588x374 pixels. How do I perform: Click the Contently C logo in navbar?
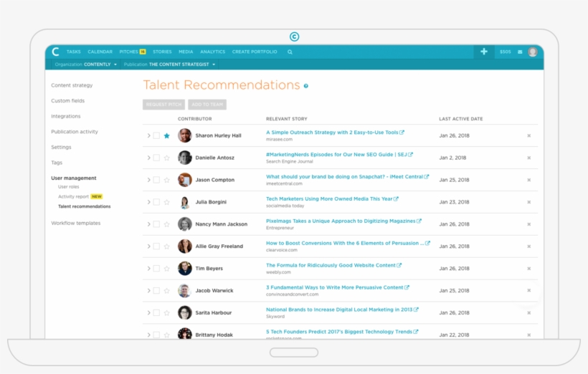coord(55,52)
